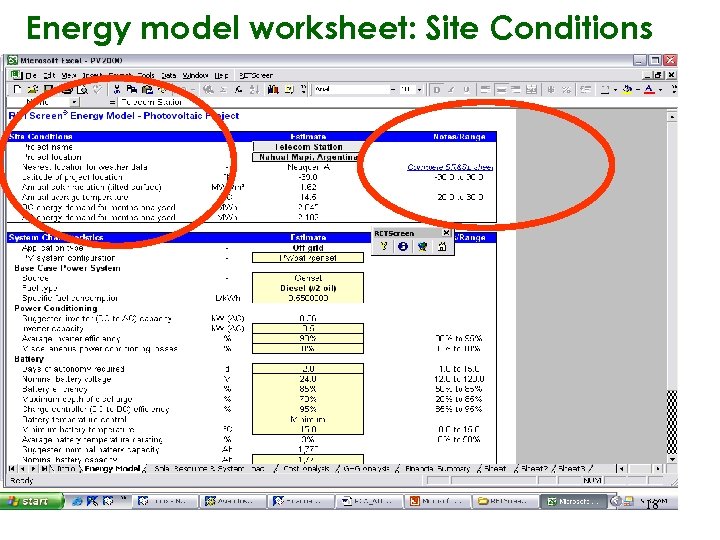Click the Merge and Center icon
This screenshot has width=720, height=540.
531,90
